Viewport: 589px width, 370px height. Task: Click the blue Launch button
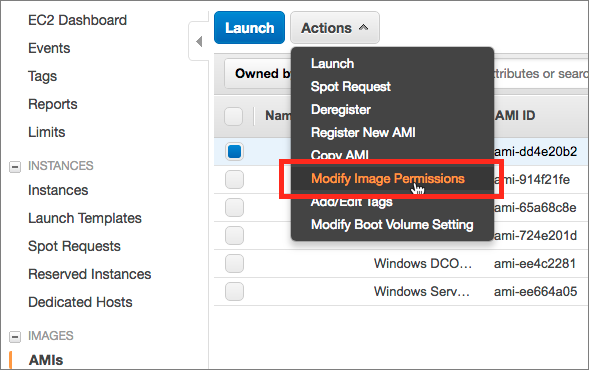click(249, 28)
